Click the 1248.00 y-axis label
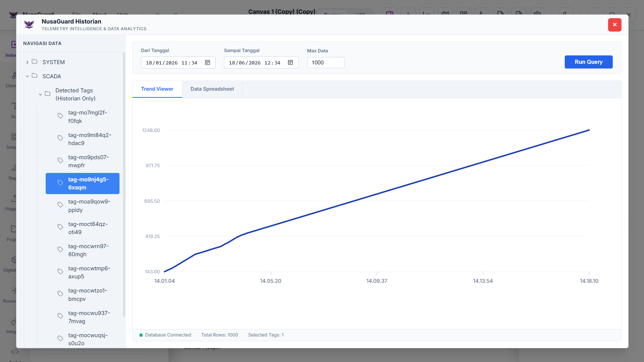The image size is (644, 362). point(151,130)
